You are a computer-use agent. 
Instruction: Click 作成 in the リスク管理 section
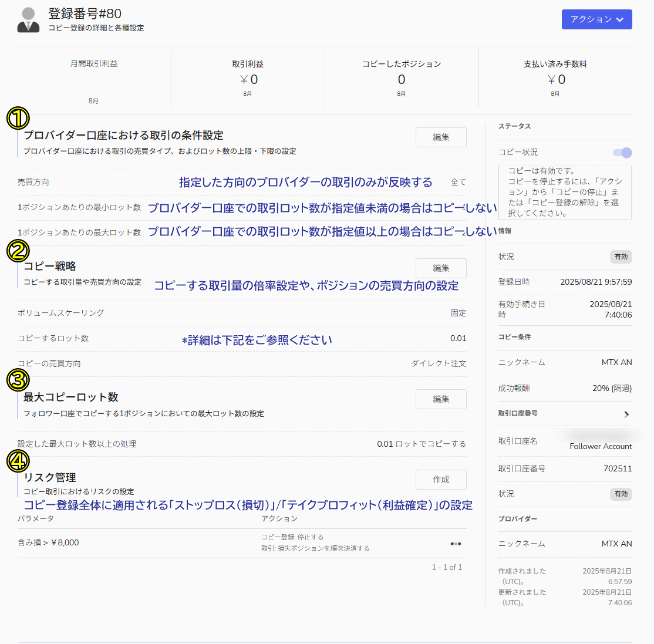click(441, 480)
